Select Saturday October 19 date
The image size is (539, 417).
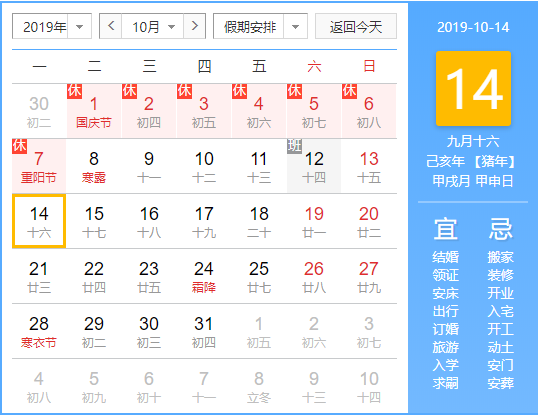click(x=314, y=221)
